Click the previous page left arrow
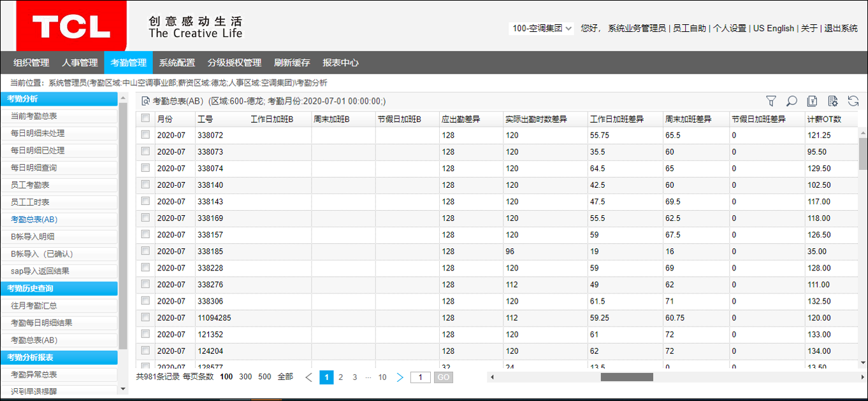Screen dimensions: 868x401 (x=309, y=377)
